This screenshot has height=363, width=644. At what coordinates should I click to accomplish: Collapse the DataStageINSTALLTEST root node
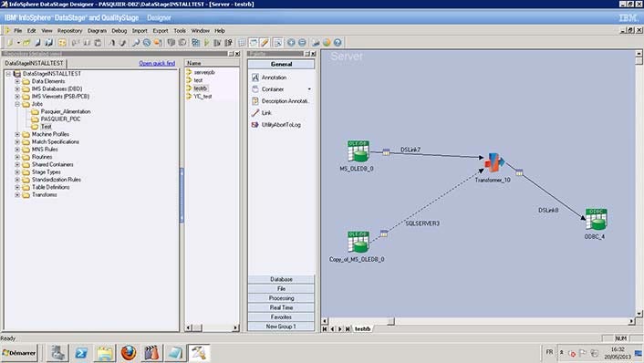8,74
